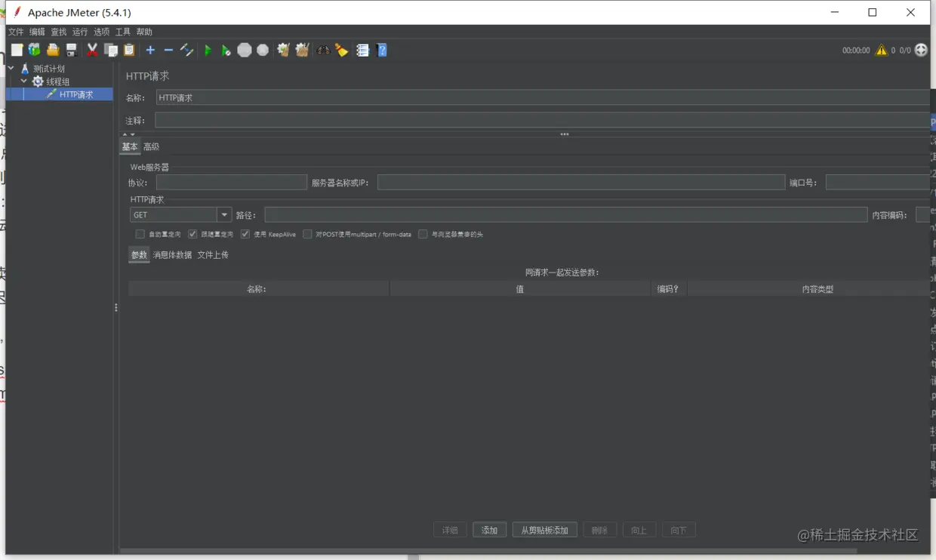Screen dimensions: 936x560
Task: Open the templates icon in toolbar
Action: 35,50
